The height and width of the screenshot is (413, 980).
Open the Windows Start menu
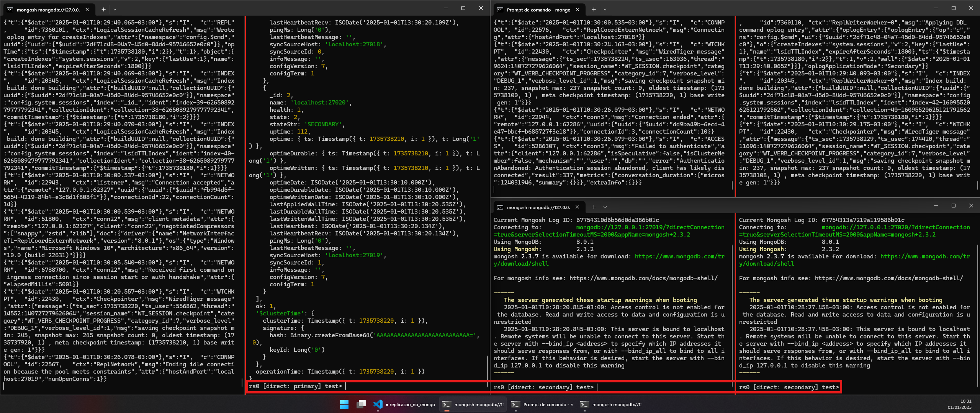(x=344, y=404)
